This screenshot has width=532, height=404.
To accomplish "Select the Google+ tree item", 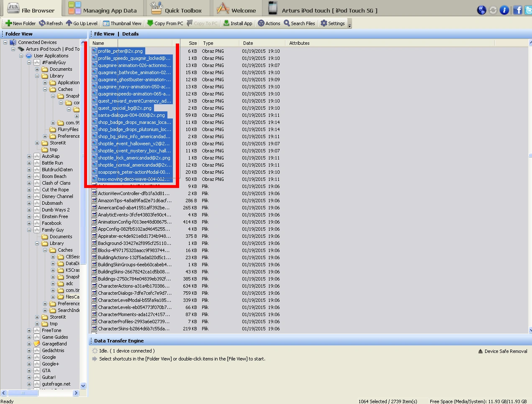I will [x=50, y=364].
